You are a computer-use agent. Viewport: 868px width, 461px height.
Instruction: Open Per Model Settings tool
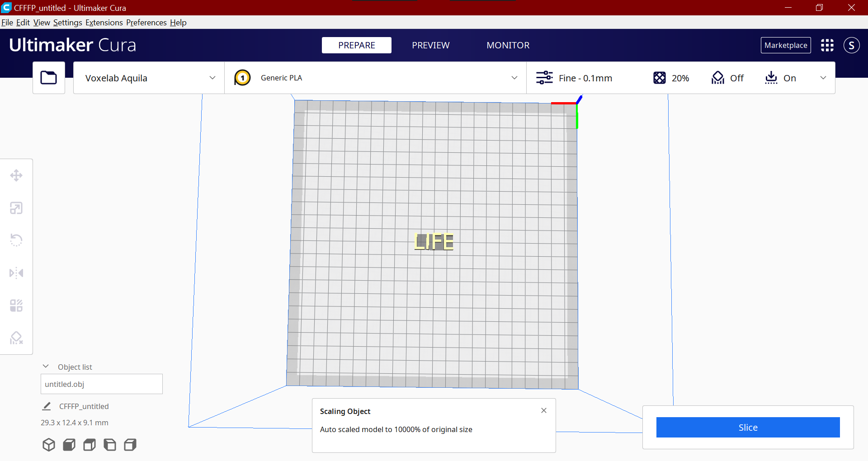click(16, 305)
